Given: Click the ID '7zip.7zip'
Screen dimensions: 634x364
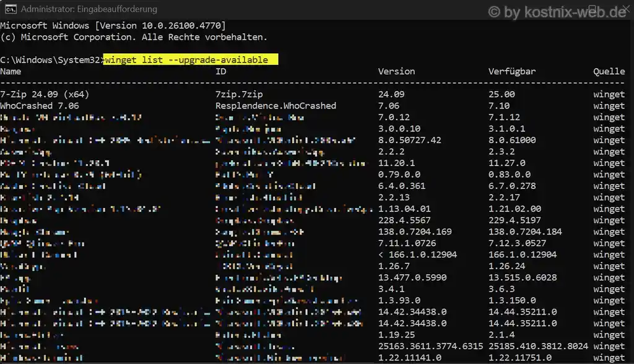Looking at the screenshot, I should [x=239, y=94].
